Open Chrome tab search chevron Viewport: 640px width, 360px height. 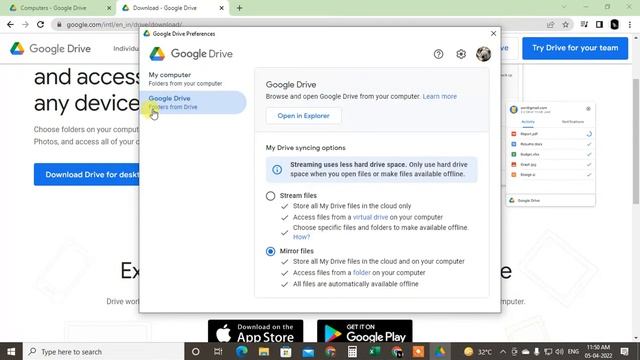pyautogui.click(x=564, y=7)
